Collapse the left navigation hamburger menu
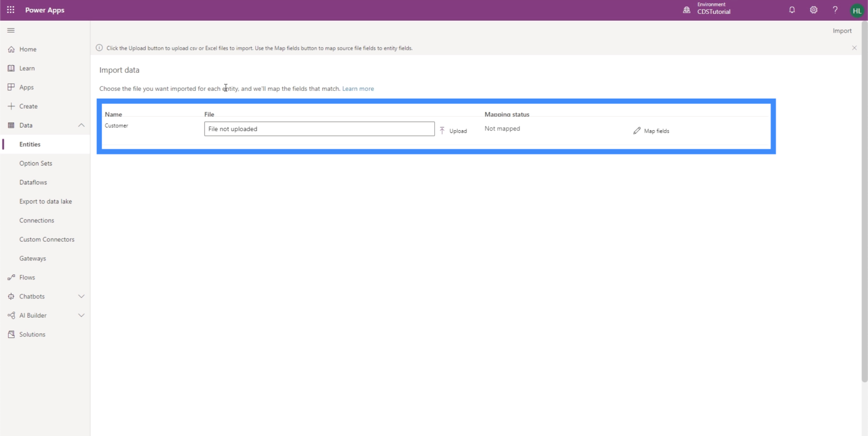Viewport: 868px width, 436px height. coord(11,30)
